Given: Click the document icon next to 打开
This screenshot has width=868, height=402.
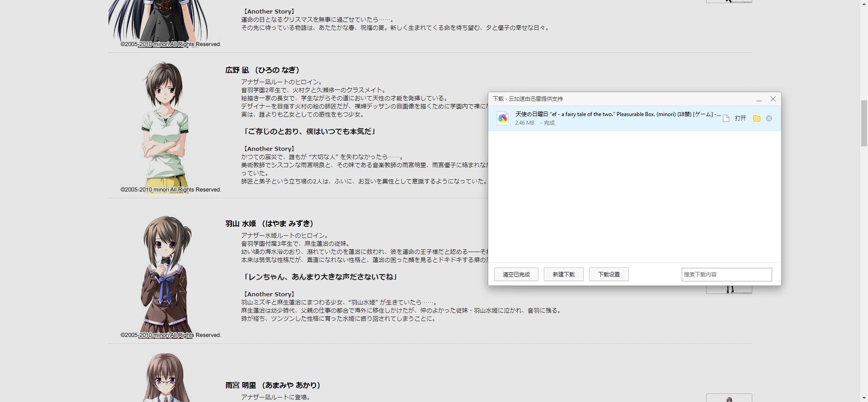Looking at the screenshot, I should 726,118.
